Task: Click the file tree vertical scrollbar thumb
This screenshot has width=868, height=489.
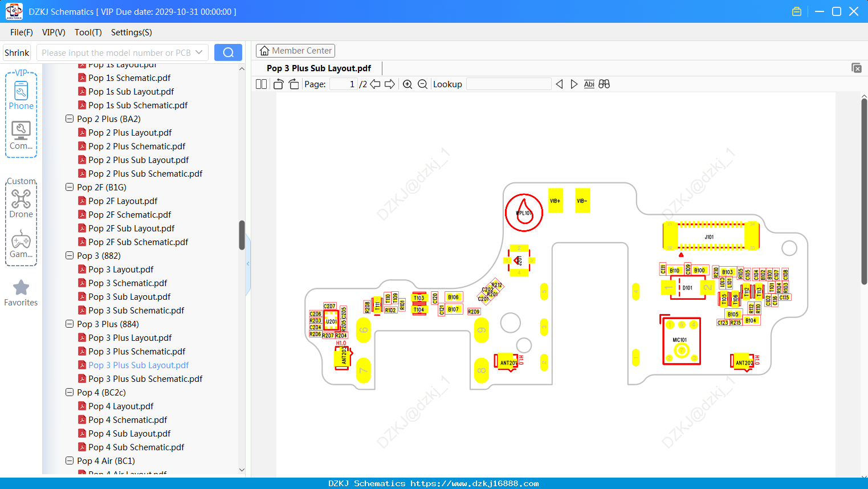Action: click(242, 235)
